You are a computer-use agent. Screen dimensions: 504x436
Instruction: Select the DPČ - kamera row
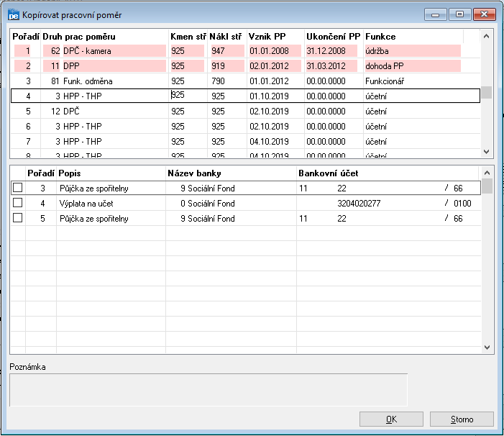tap(246, 51)
